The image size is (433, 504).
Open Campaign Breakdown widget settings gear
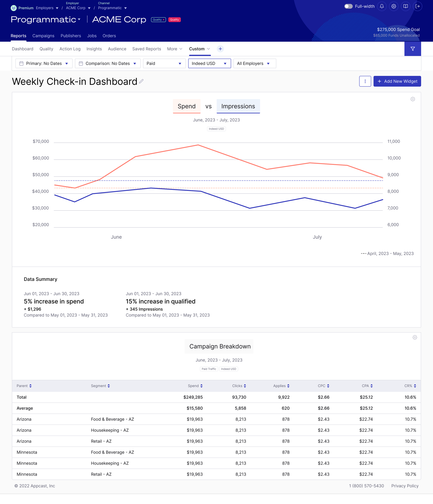pyautogui.click(x=415, y=337)
